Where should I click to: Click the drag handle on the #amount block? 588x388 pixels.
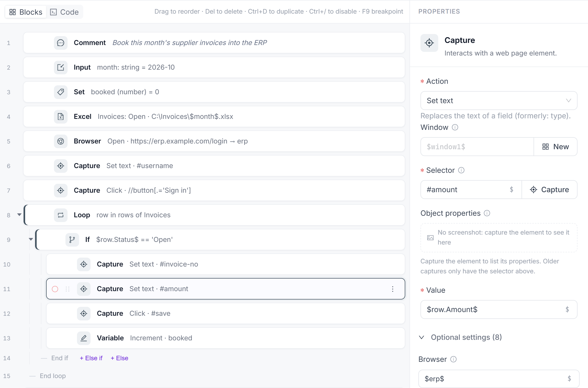click(x=68, y=289)
